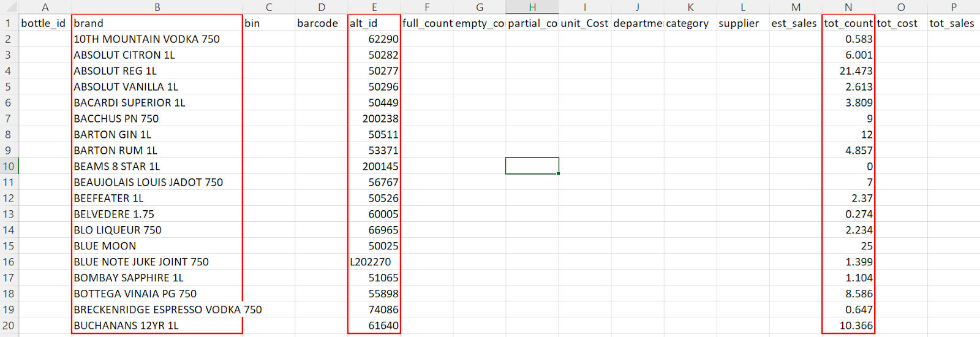The width and height of the screenshot is (980, 337).
Task: Select tot_count cell '10.366'
Action: (848, 325)
